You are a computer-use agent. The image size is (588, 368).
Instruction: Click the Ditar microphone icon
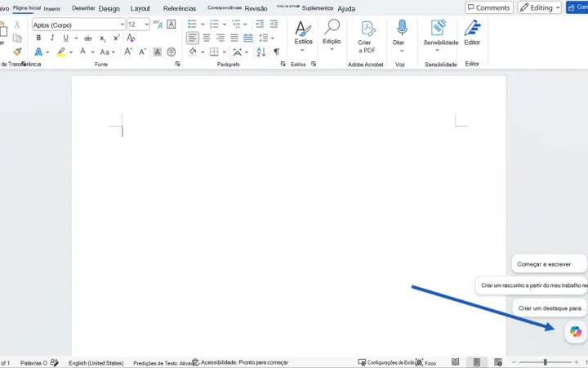pyautogui.click(x=402, y=28)
